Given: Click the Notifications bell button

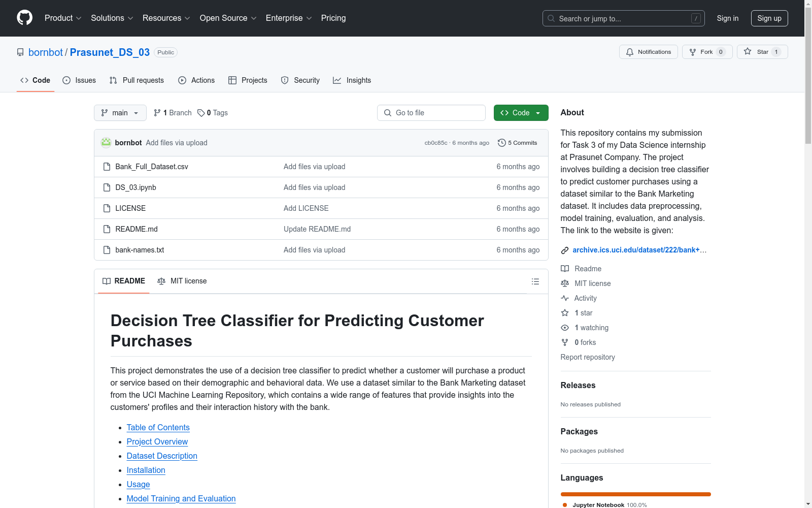Looking at the screenshot, I should pyautogui.click(x=648, y=52).
